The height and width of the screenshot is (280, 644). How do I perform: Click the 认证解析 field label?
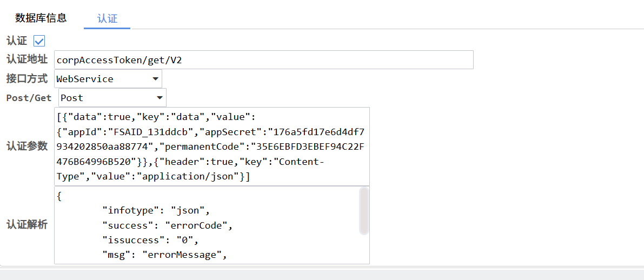point(27,225)
